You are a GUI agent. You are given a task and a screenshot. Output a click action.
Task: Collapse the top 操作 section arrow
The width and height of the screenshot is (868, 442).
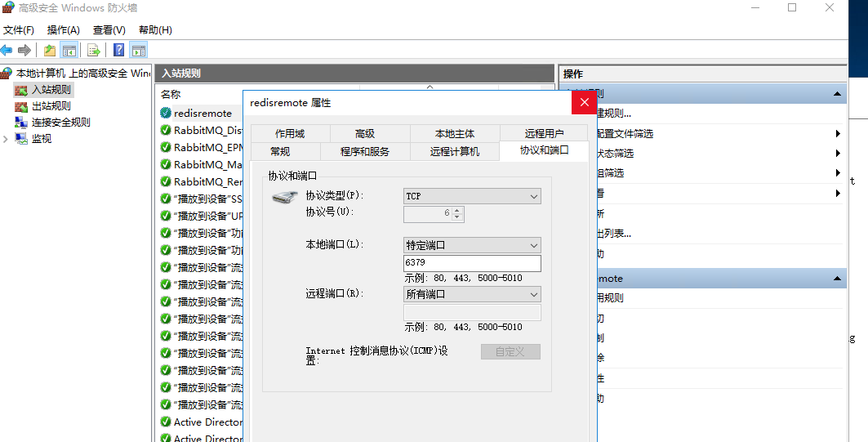click(x=837, y=94)
